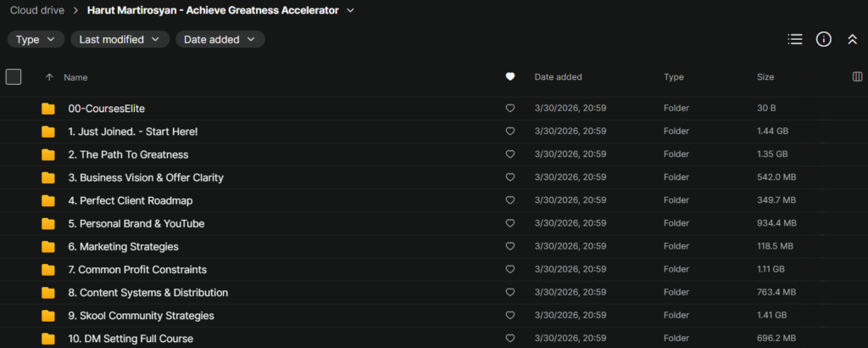
Task: Click folder icon for 00-CoursesElite
Action: tap(48, 109)
